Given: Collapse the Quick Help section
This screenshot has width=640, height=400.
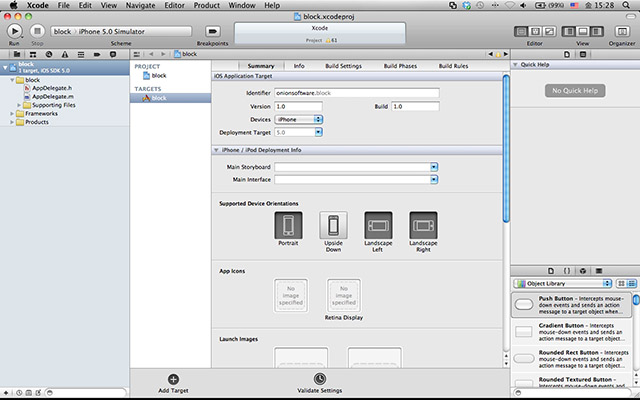Looking at the screenshot, I should [x=515, y=64].
